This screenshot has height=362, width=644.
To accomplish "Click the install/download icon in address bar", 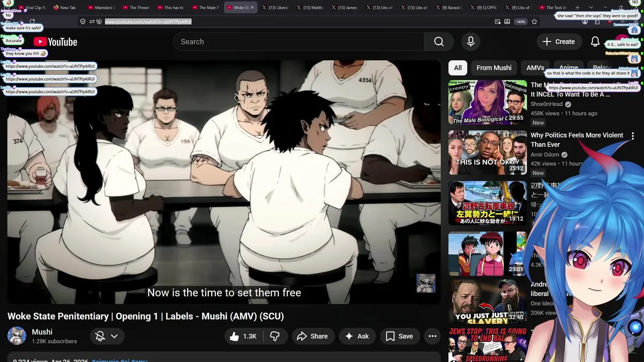I will coord(507,22).
